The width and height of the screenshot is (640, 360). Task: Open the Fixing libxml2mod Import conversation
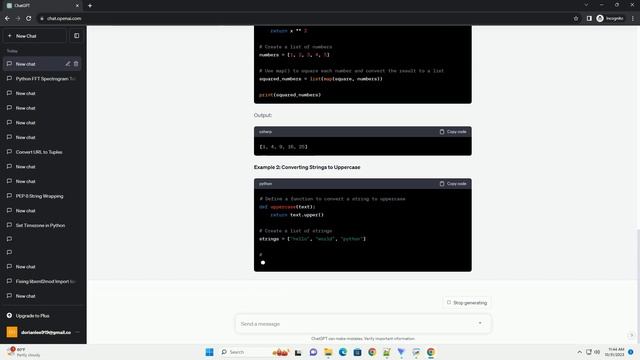[x=43, y=281]
